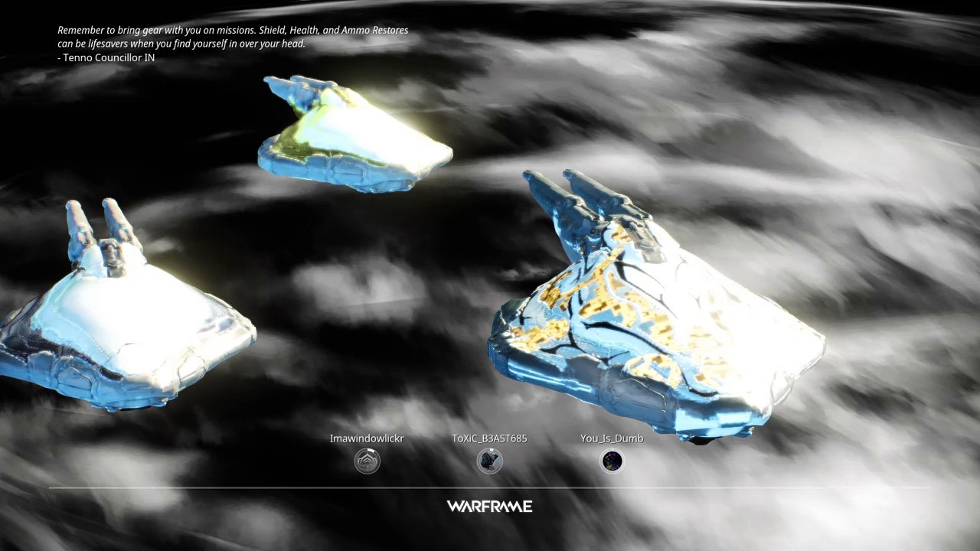Click Imawindowlickr's loading avatar icon
The width and height of the screenshot is (980, 551).
coord(367,461)
